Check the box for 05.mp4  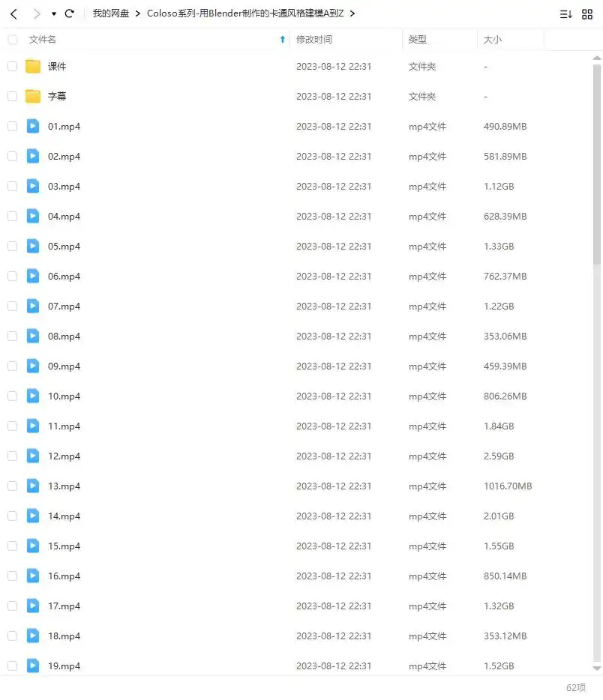tap(12, 247)
